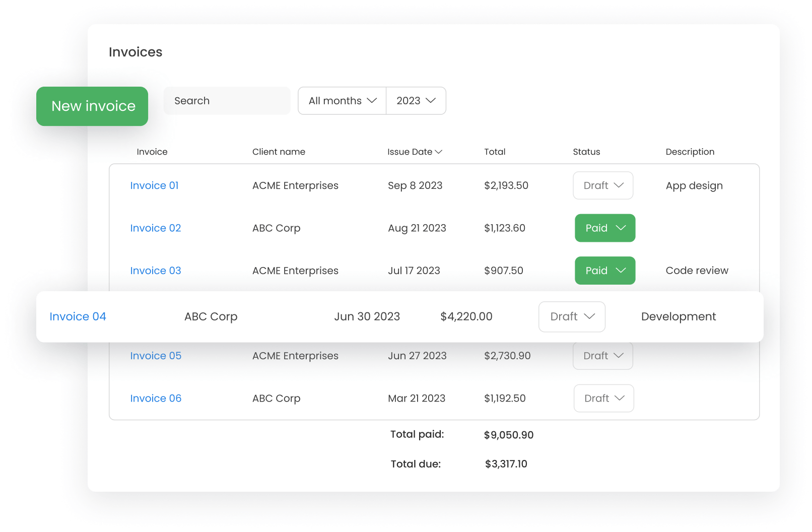
Task: Click the Code review description text
Action: click(x=697, y=271)
